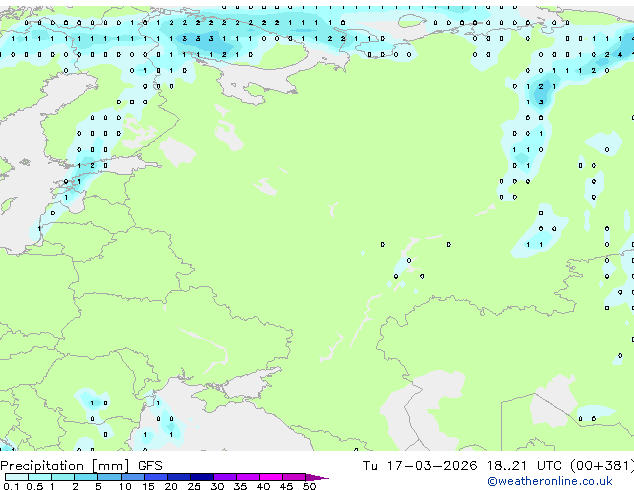This screenshot has width=634, height=490.
Task: Choose the 30–35 mm purple legend swatch
Action: [x=225, y=477]
